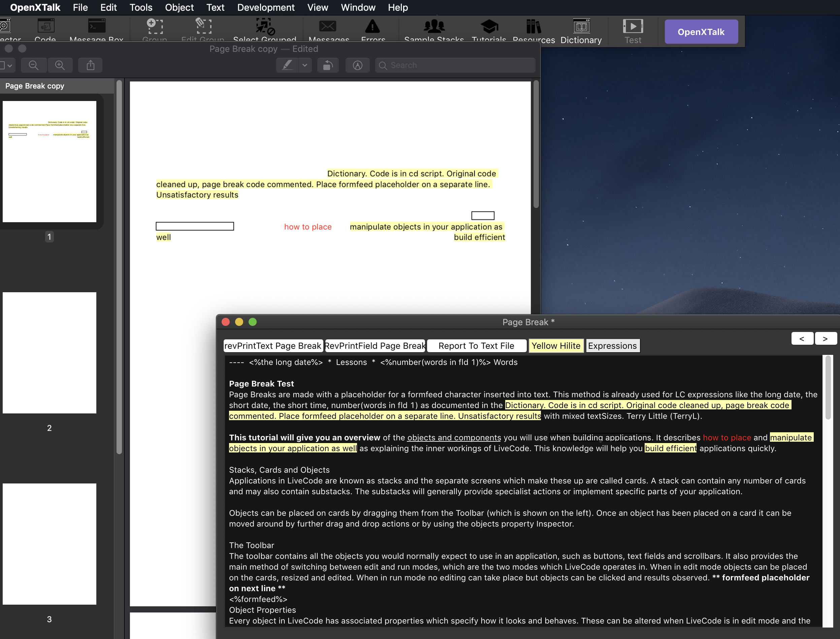
Task: Open the File menu
Action: pyautogui.click(x=80, y=7)
